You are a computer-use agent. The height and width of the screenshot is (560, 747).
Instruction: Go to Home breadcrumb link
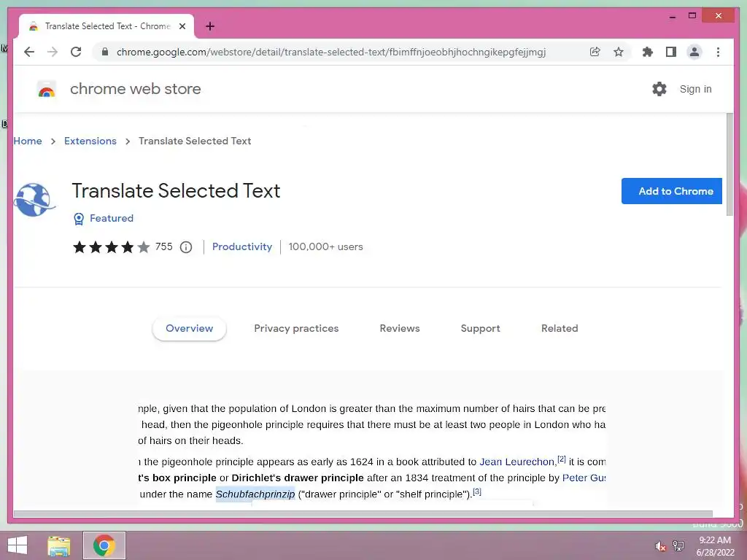coord(28,141)
